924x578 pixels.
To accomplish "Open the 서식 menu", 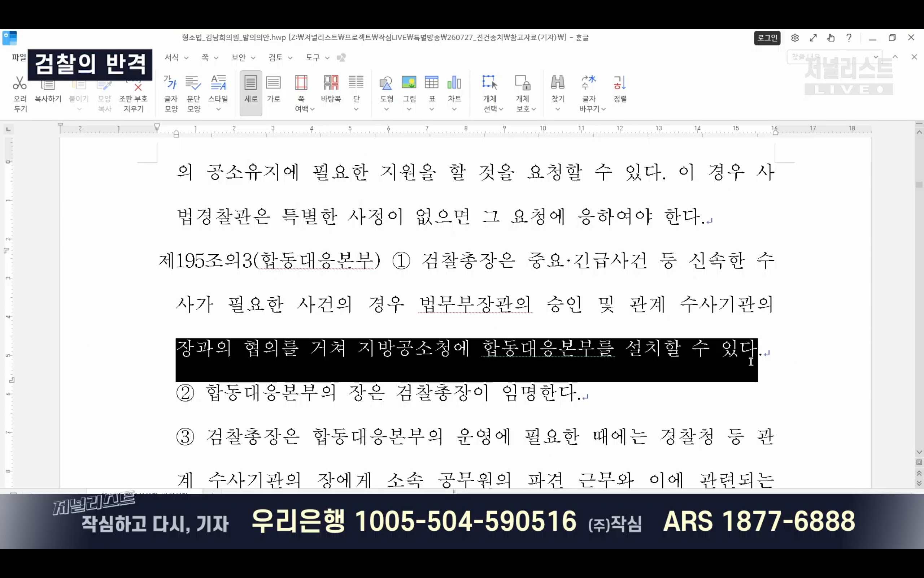I will click(171, 57).
